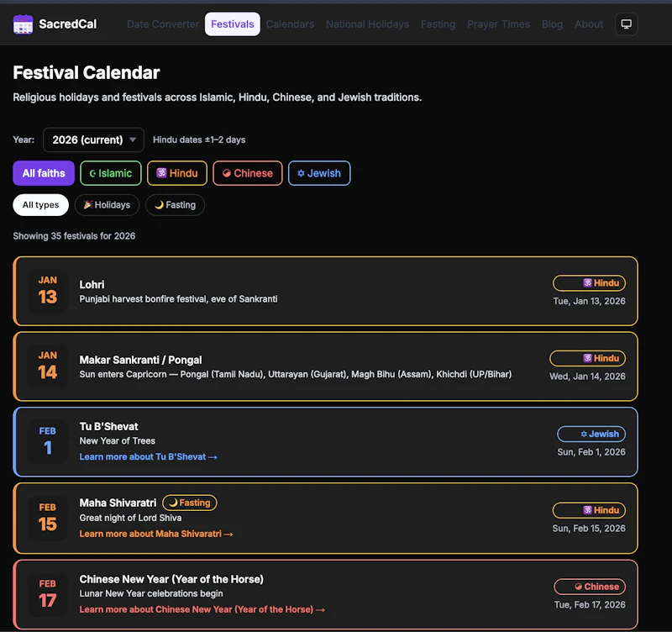Click the 'Sun, Feb 15, 2026' date text
The image size is (672, 632).
point(589,529)
